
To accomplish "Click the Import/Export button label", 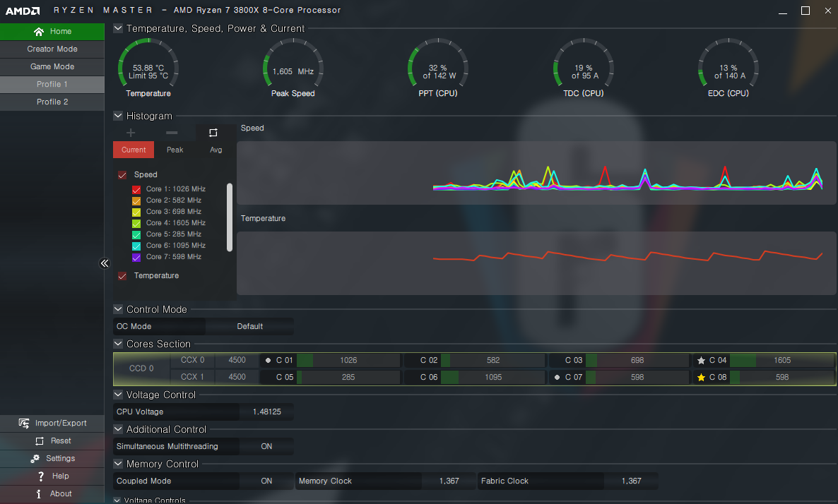I will (61, 424).
